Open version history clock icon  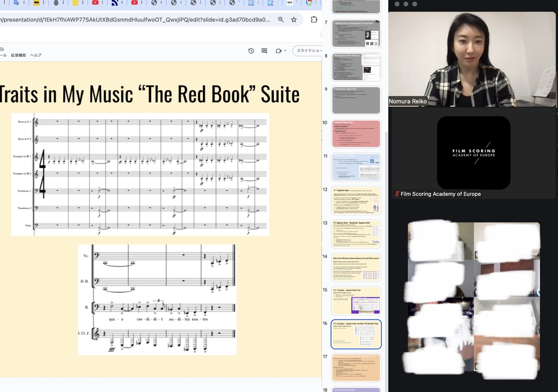[x=251, y=51]
